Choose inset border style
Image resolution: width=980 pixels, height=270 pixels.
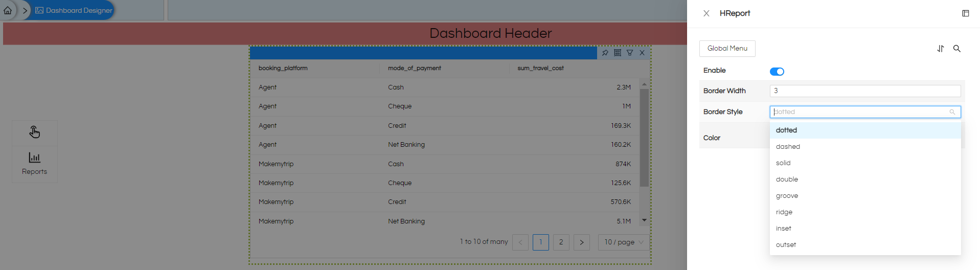(865, 229)
